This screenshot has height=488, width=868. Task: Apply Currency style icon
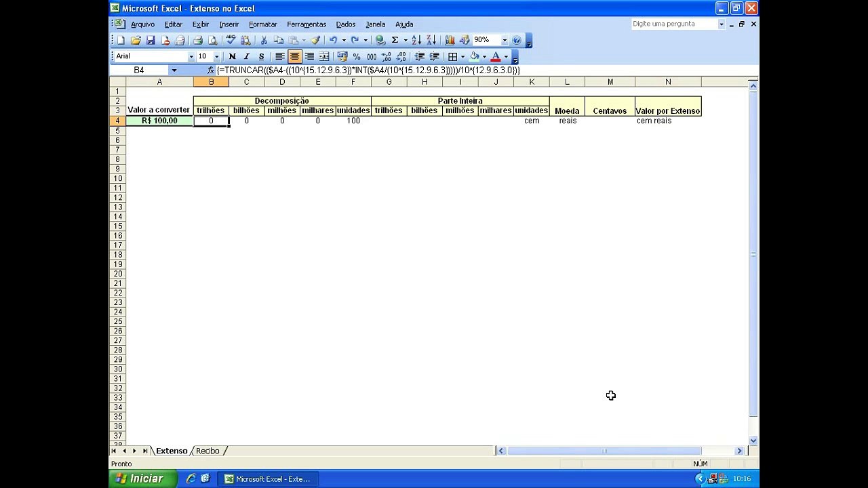pyautogui.click(x=342, y=56)
